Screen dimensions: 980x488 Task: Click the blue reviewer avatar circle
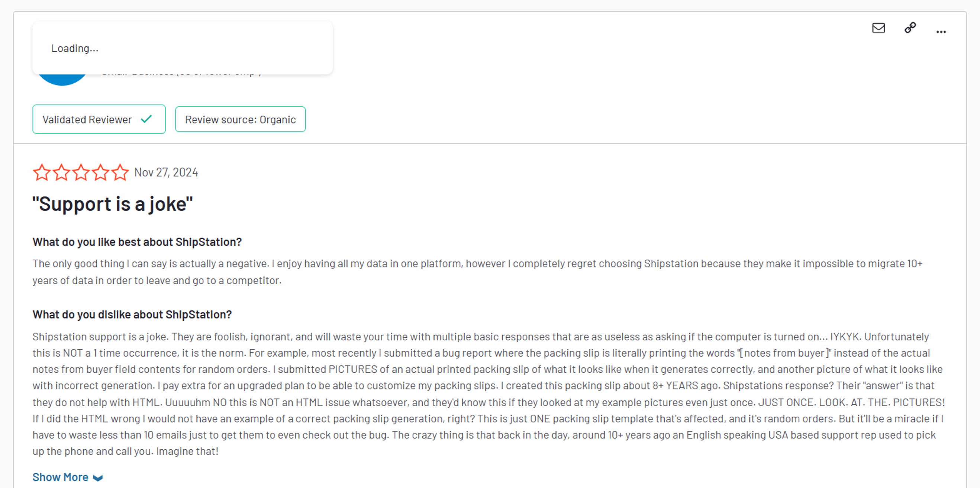coord(62,78)
